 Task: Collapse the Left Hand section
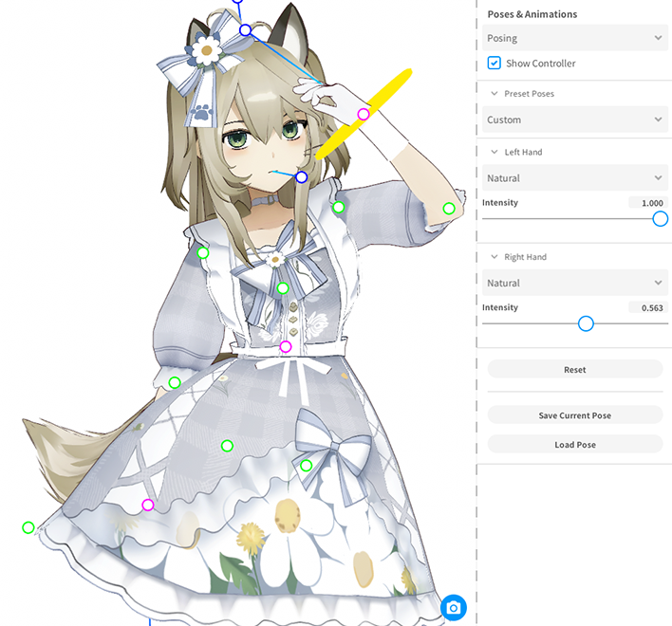(x=495, y=152)
